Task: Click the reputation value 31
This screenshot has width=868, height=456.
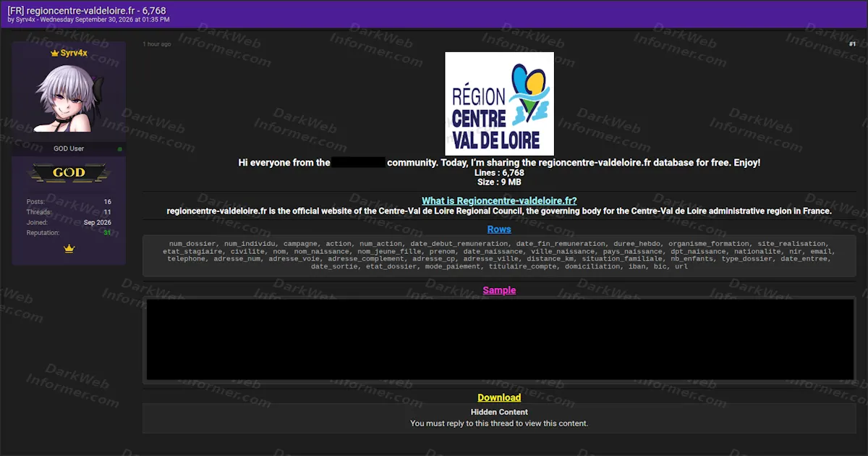Action: pyautogui.click(x=107, y=233)
